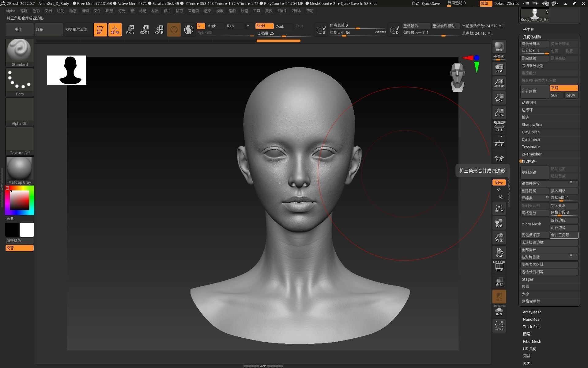Click the draw size D dial icon
Viewport: 588px width, 368px height.
click(x=394, y=30)
